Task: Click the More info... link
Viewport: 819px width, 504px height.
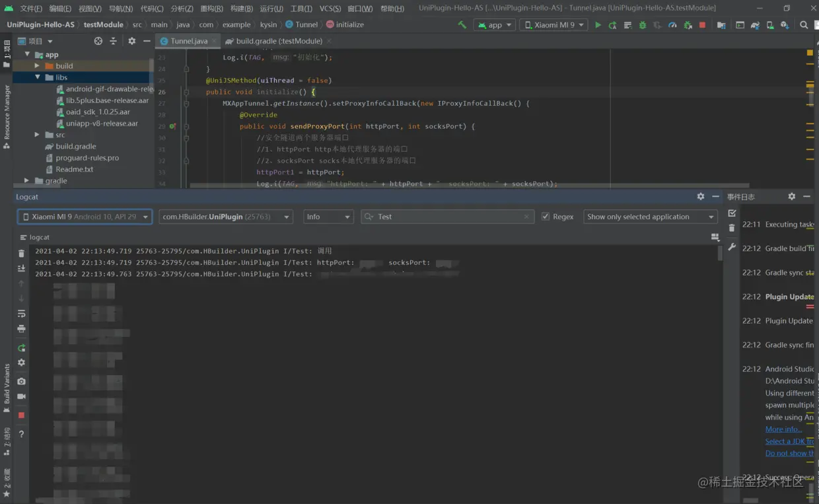Action: 783,429
